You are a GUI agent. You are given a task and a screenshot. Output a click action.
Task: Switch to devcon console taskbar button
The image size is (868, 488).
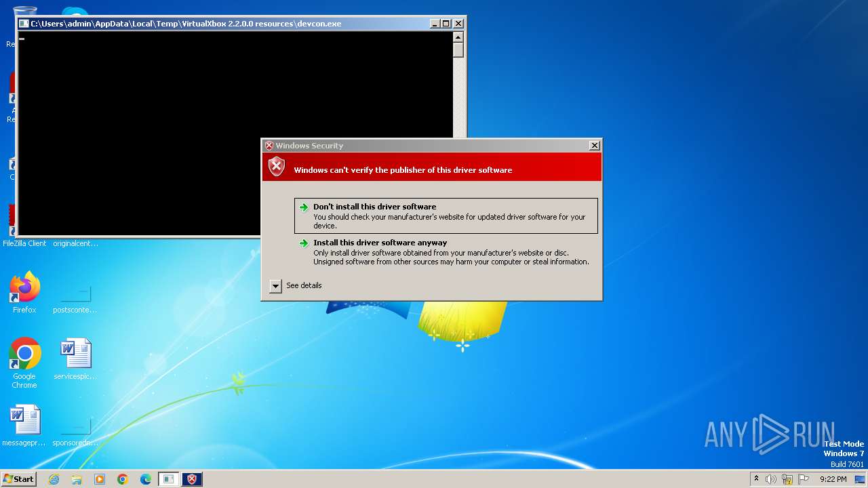pos(169,479)
